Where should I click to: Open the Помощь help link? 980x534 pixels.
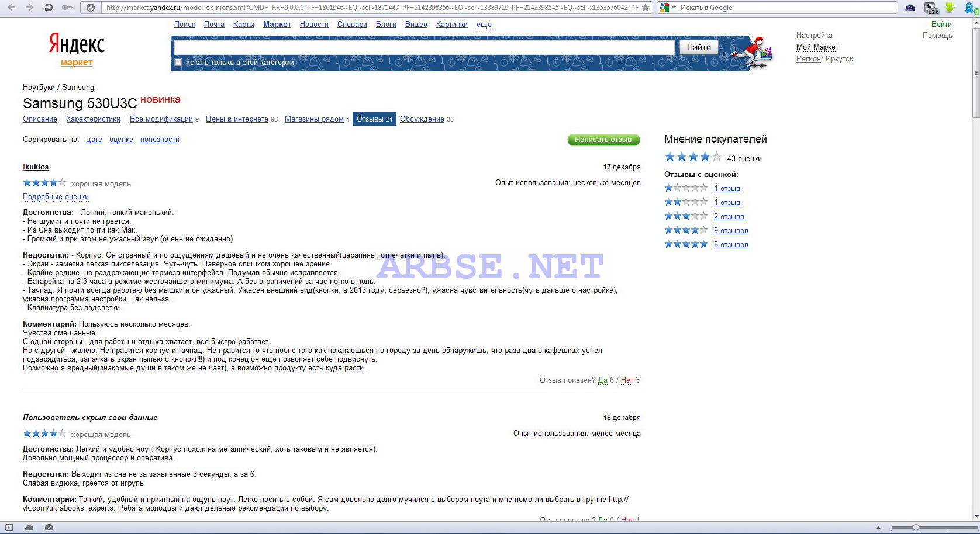coord(937,36)
